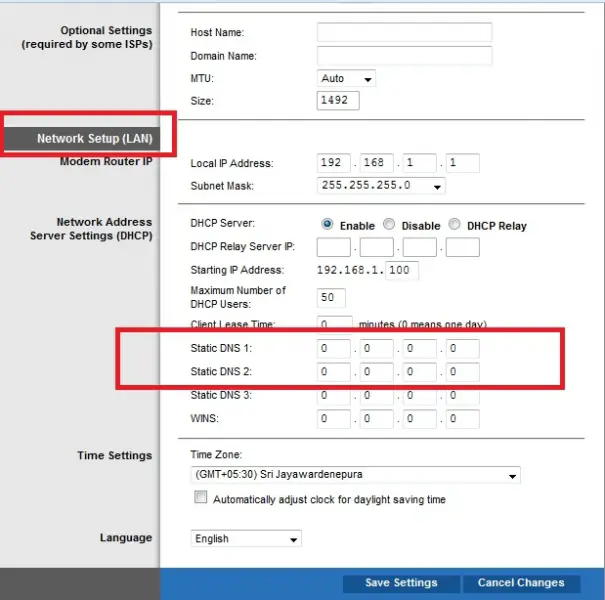
Task: Click Static DNS 1 fourth octet field
Action: click(463, 349)
